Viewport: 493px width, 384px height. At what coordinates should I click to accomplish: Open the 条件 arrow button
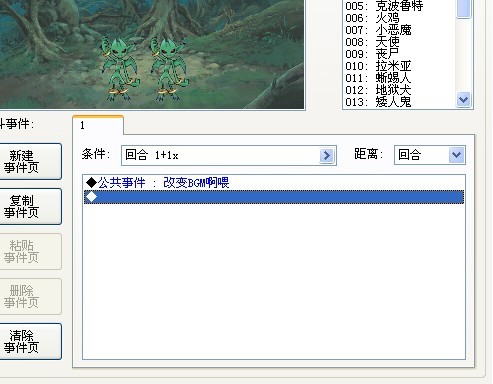coord(326,155)
